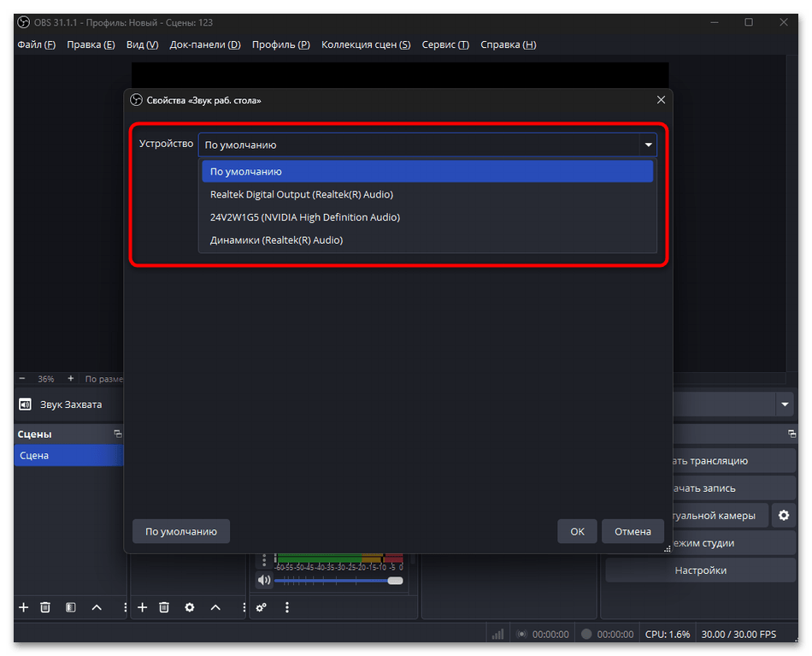This screenshot has height=656, width=812.
Task: Open the Правка menu
Action: [91, 44]
